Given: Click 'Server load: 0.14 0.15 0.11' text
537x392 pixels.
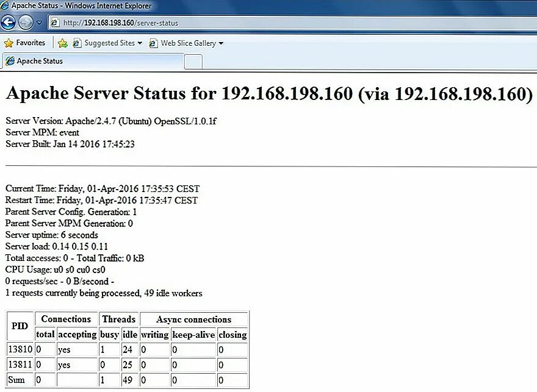Looking at the screenshot, I should [57, 246].
